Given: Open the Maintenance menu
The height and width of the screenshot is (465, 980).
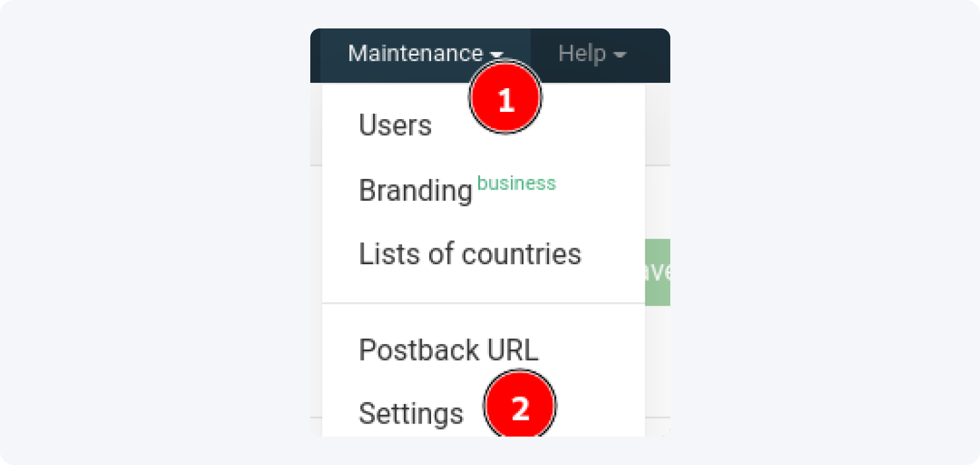Looking at the screenshot, I should point(416,54).
